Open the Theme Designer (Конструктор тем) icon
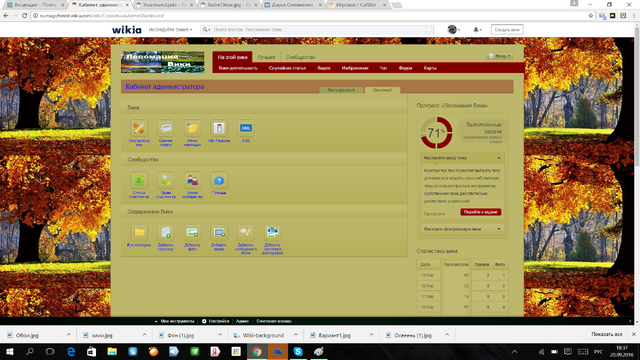 click(139, 128)
